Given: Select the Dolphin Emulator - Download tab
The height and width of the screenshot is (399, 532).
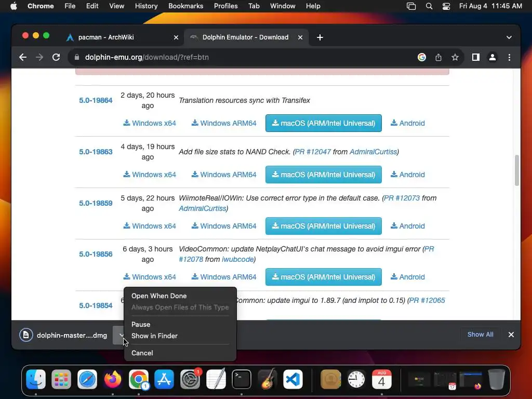Looking at the screenshot, I should [246, 37].
